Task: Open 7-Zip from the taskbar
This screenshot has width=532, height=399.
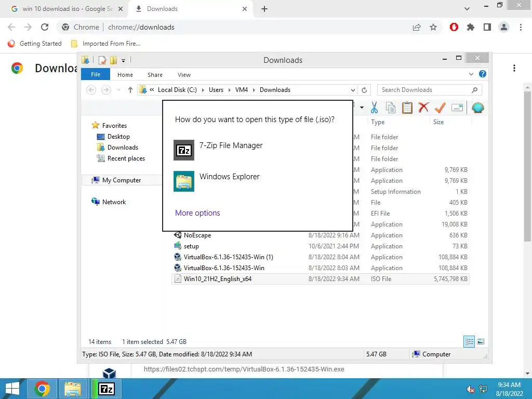Action: (x=106, y=389)
